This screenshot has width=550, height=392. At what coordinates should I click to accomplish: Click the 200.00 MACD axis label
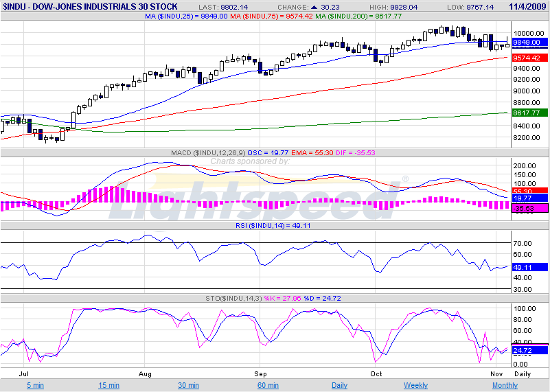[x=525, y=166]
